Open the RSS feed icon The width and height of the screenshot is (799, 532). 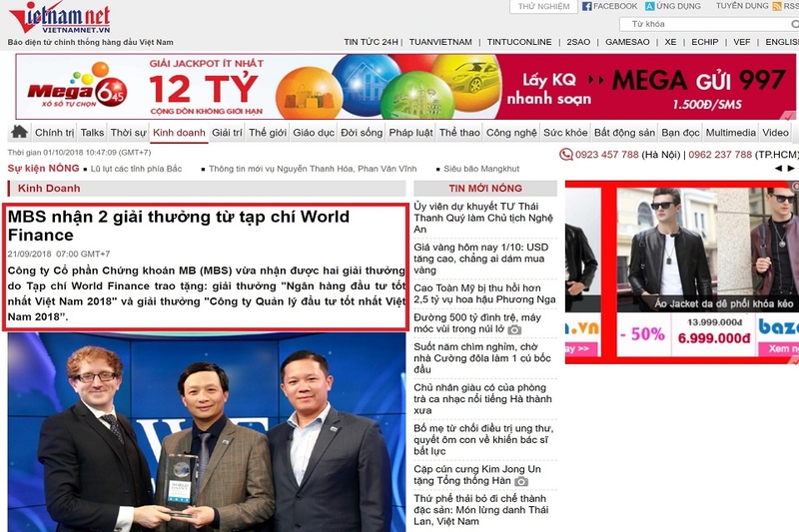[777, 6]
